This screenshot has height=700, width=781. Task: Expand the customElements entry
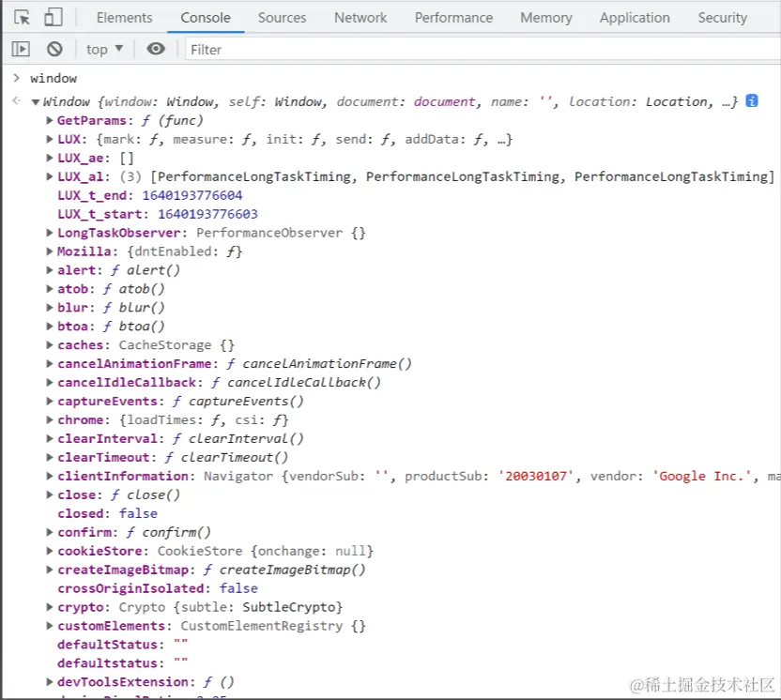point(50,626)
